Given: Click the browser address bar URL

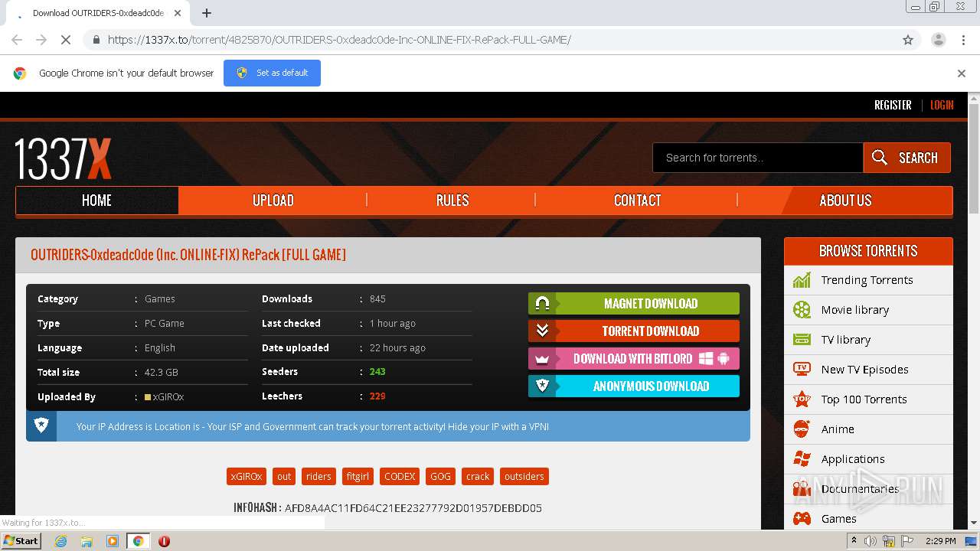Looking at the screenshot, I should click(339, 40).
